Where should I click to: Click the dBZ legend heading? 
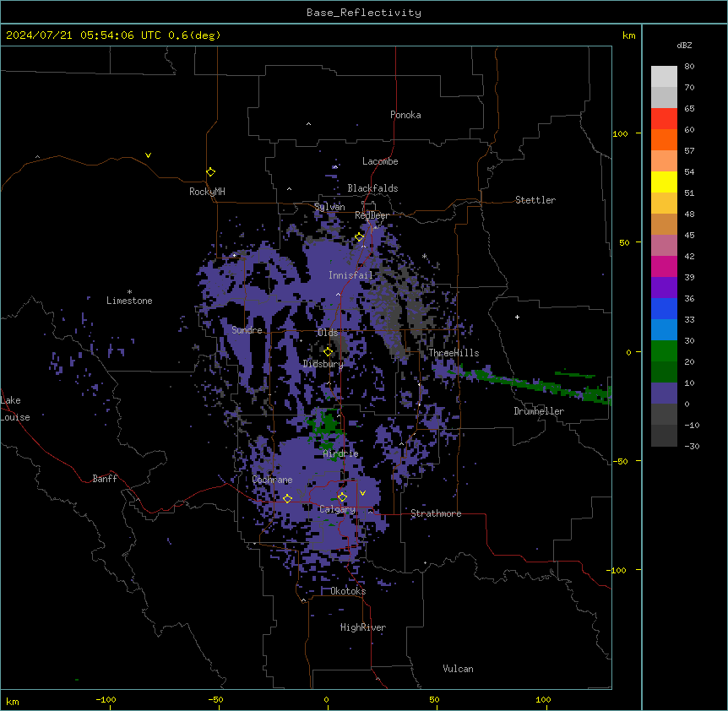684,45
